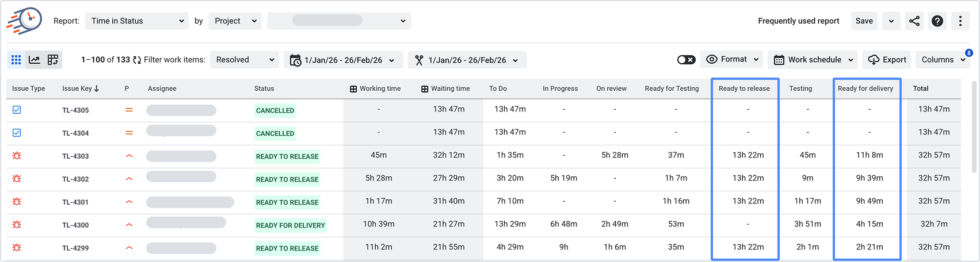Click the Working time column grid icon
Image resolution: width=980 pixels, height=262 pixels.
click(x=353, y=89)
